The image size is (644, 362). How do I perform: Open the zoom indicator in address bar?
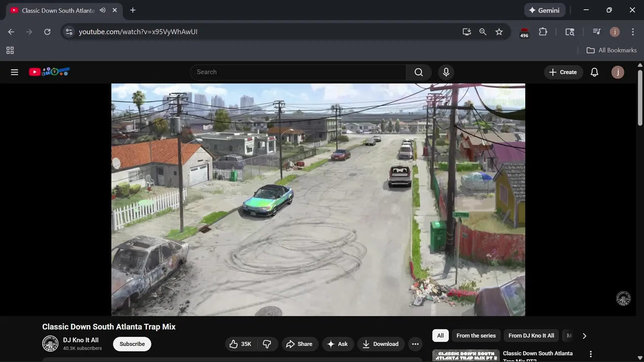(483, 32)
